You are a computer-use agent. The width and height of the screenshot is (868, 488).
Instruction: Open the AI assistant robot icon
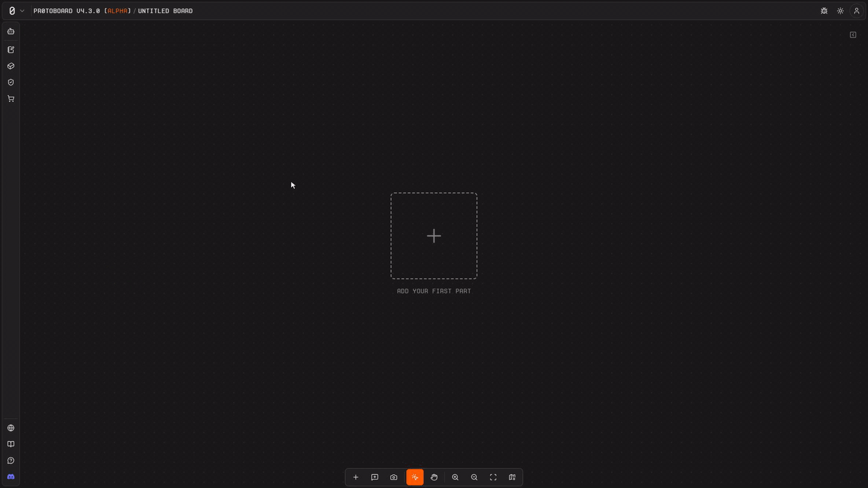[x=11, y=31]
